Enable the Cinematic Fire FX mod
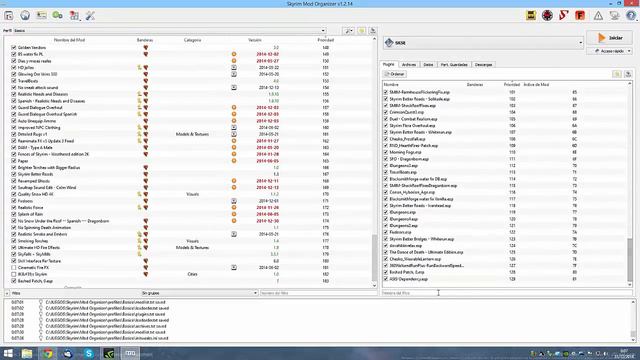 tap(13, 267)
